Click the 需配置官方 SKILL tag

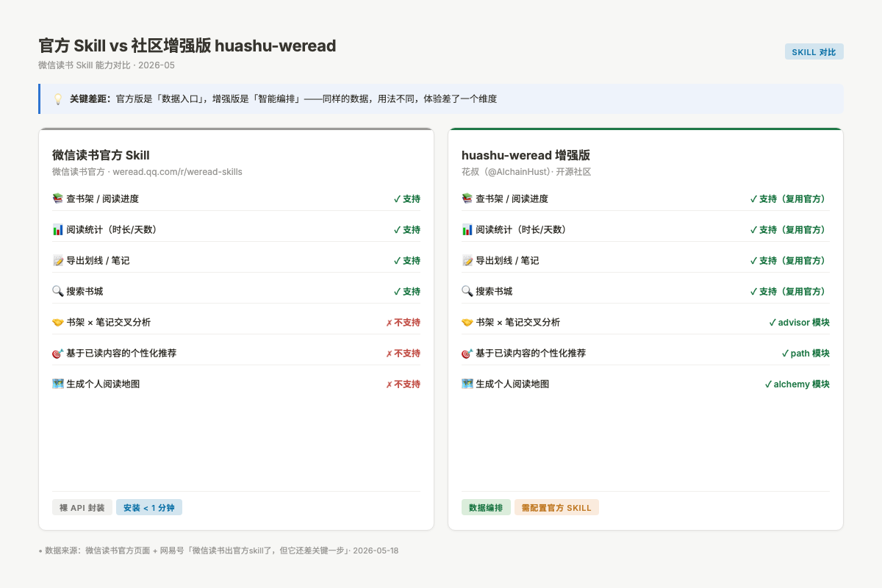click(556, 508)
